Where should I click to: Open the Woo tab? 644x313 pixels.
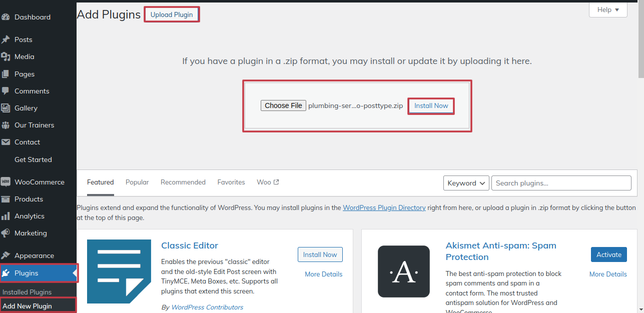268,182
